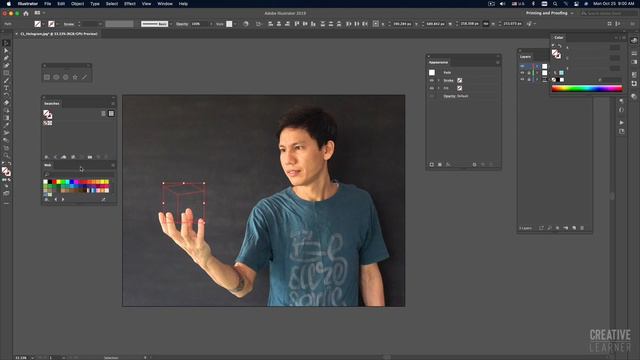Click Opacity Default in Appearance panel
Image resolution: width=640 pixels, height=360 pixels.
coord(456,96)
